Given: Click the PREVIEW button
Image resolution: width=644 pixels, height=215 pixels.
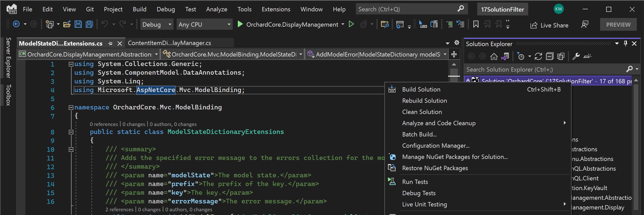Looking at the screenshot, I should point(618,25).
